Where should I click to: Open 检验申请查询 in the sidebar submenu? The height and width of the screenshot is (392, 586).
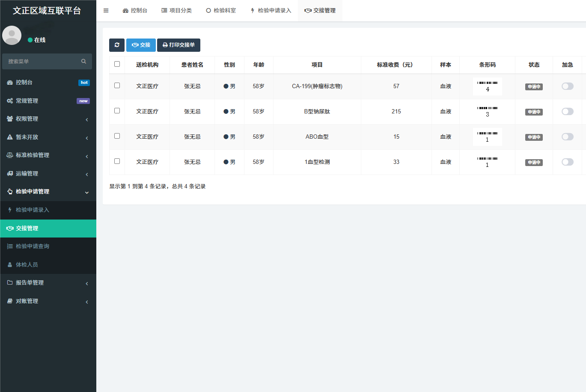[x=32, y=246]
